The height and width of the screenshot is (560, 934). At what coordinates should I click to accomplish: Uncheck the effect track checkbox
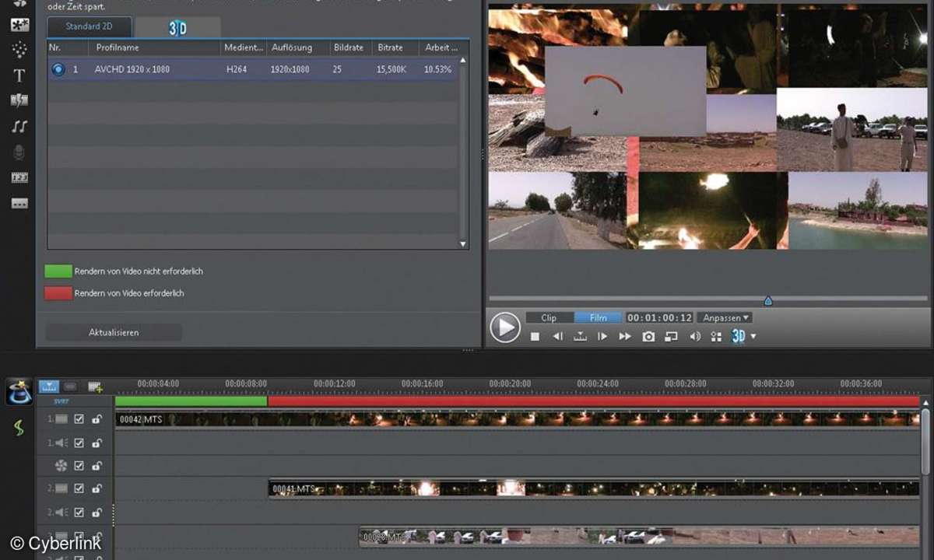coord(79,466)
